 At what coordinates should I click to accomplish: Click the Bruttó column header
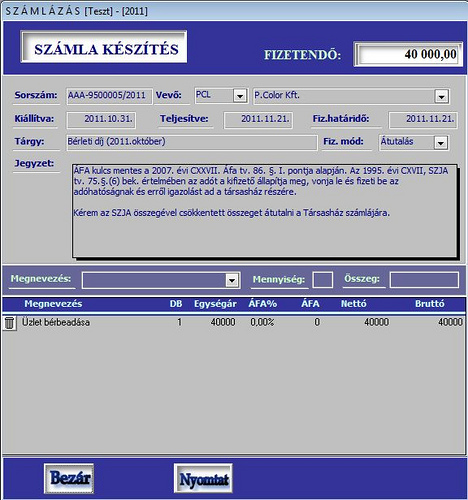(x=429, y=304)
